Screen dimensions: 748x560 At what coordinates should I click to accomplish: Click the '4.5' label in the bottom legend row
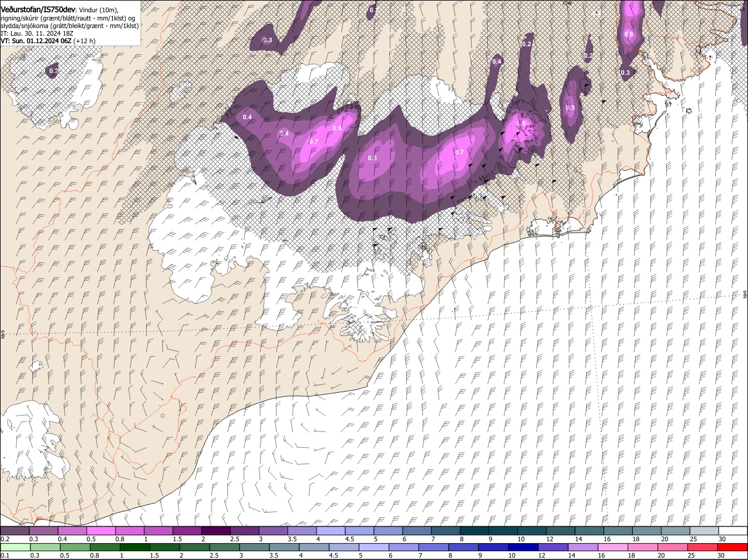tap(333, 555)
